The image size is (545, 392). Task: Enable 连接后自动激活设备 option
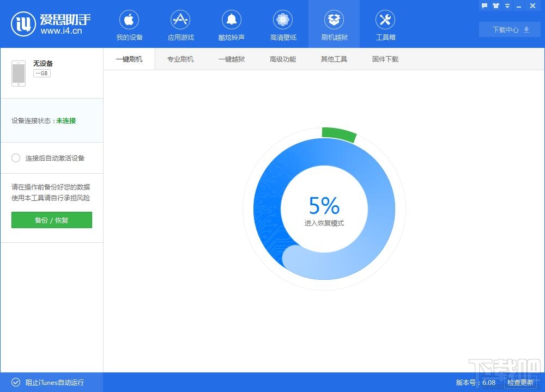tap(16, 158)
